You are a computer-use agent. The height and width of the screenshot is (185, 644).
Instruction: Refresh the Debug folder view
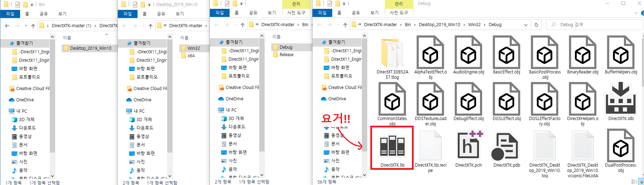tap(536, 25)
